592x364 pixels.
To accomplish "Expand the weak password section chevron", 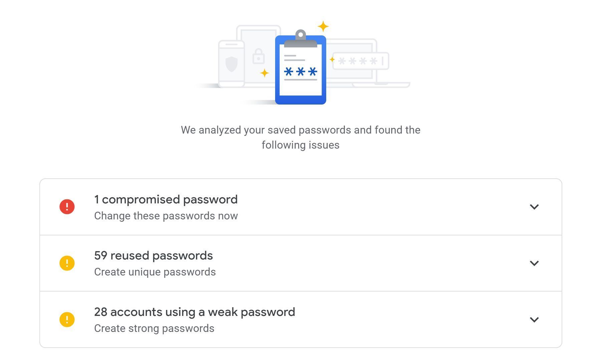I will pyautogui.click(x=534, y=320).
